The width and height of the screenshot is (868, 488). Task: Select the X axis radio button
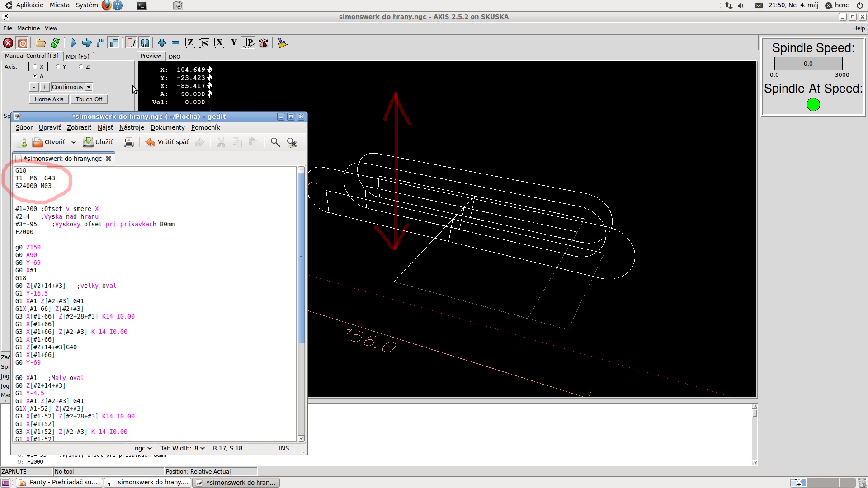pos(35,66)
